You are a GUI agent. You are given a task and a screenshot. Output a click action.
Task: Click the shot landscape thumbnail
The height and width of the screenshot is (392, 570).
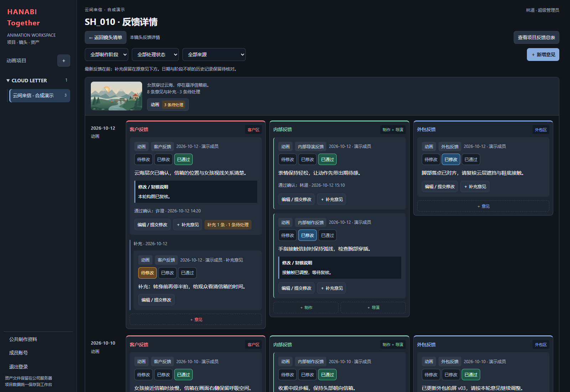tap(116, 96)
